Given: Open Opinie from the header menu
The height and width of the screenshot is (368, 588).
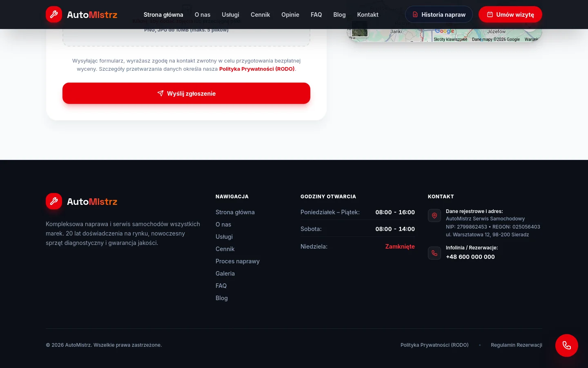Looking at the screenshot, I should tap(290, 15).
